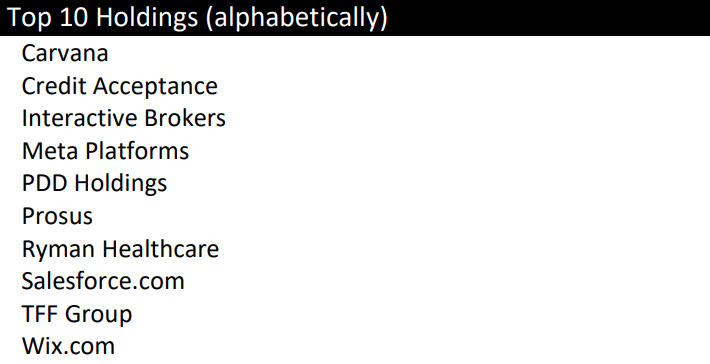Click the Ryman Healthcare entry
Viewport: 710px width, 364px height.
[x=120, y=249]
